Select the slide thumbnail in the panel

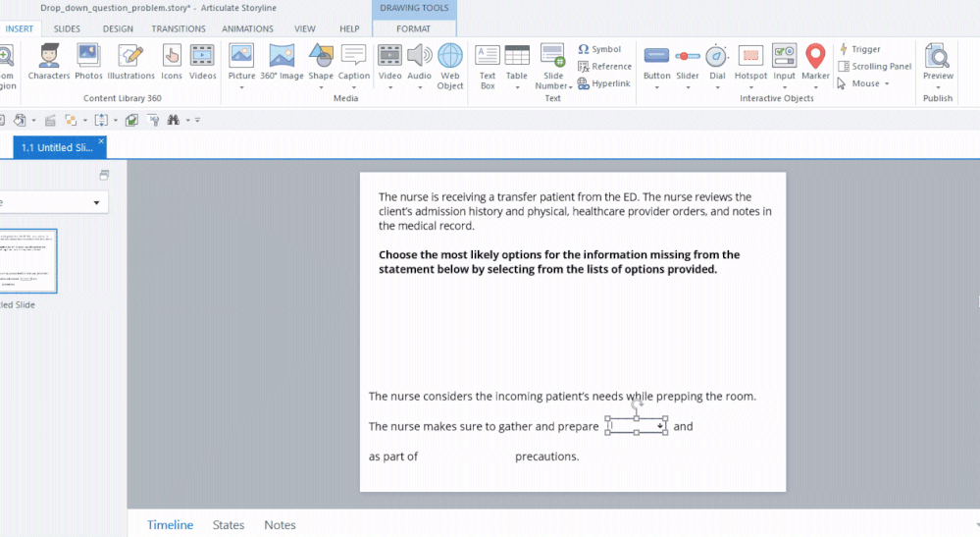click(x=27, y=261)
